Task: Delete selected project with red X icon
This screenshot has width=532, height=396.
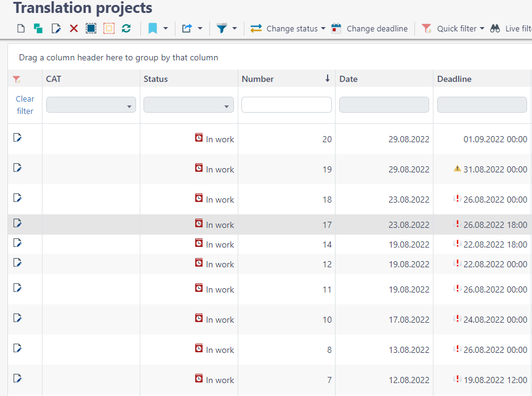Action: point(73,28)
